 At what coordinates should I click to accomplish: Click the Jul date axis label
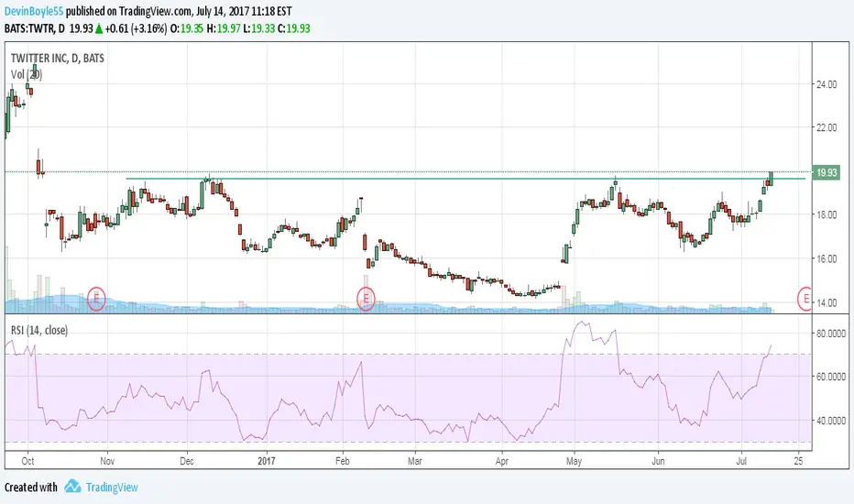741,461
